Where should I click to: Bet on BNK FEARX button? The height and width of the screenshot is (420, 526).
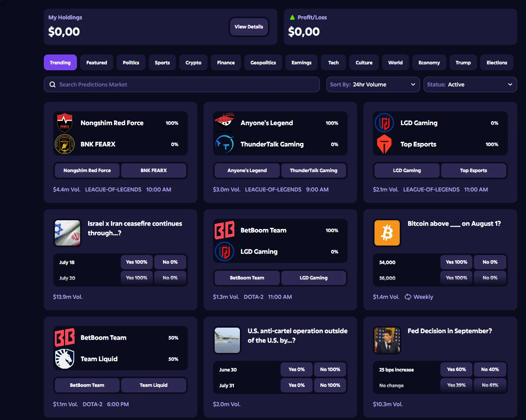click(x=153, y=171)
